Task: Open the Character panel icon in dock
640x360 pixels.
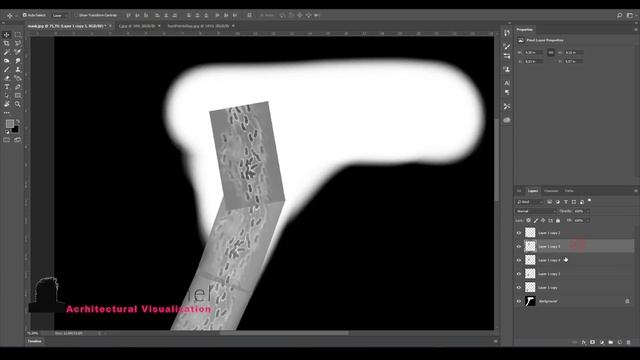Action: 507,83
